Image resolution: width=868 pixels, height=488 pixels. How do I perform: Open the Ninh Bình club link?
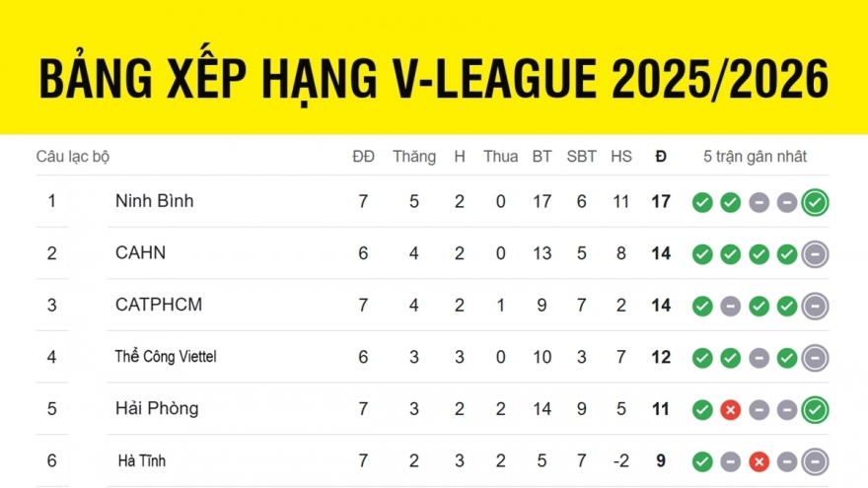click(x=155, y=201)
